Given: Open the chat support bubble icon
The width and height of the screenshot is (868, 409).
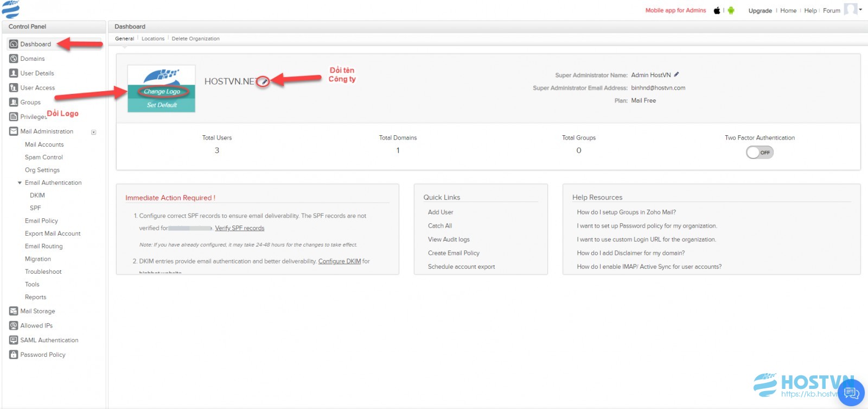Looking at the screenshot, I should point(851,393).
